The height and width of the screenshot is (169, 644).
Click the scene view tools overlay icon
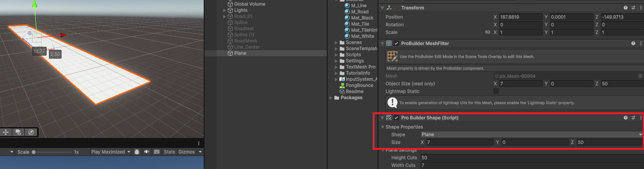click(6, 132)
